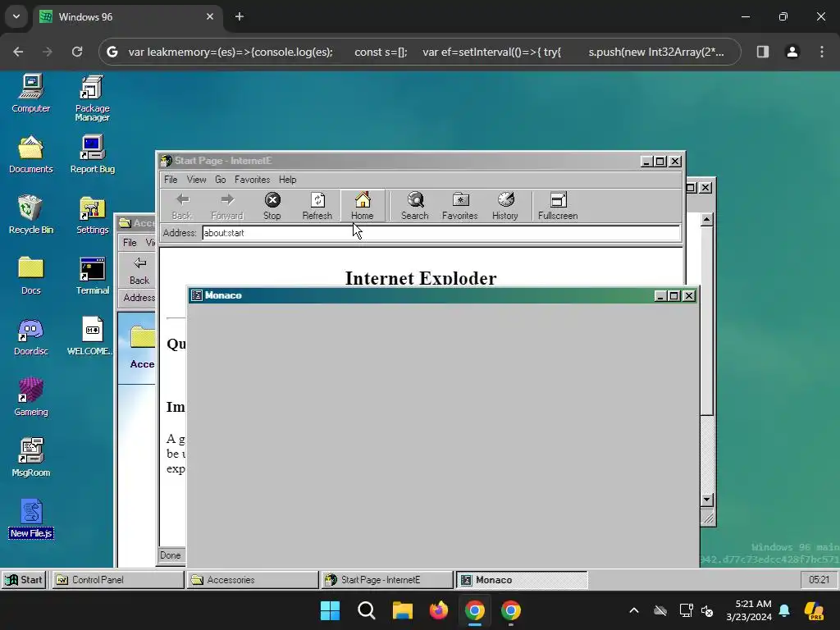Show hidden system tray icons
The height and width of the screenshot is (630, 840).
(x=634, y=610)
